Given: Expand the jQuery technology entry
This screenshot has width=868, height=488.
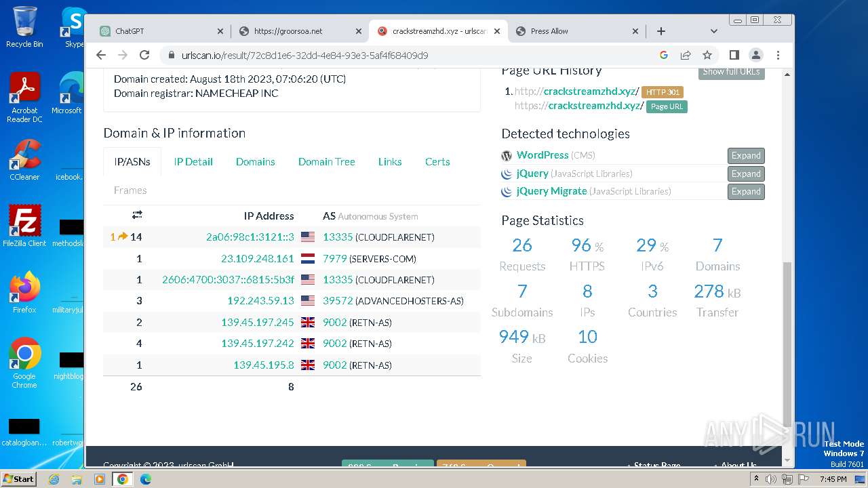Looking at the screenshot, I should pyautogui.click(x=746, y=174).
